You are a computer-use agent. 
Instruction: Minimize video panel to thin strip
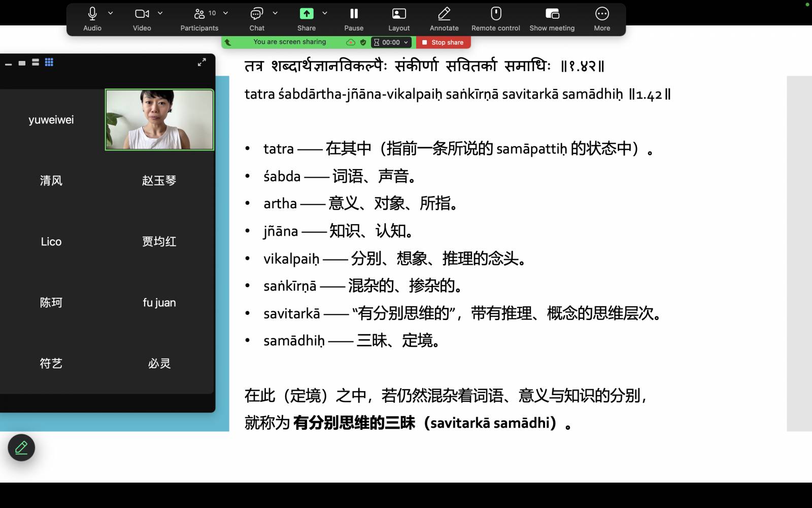[x=8, y=64]
